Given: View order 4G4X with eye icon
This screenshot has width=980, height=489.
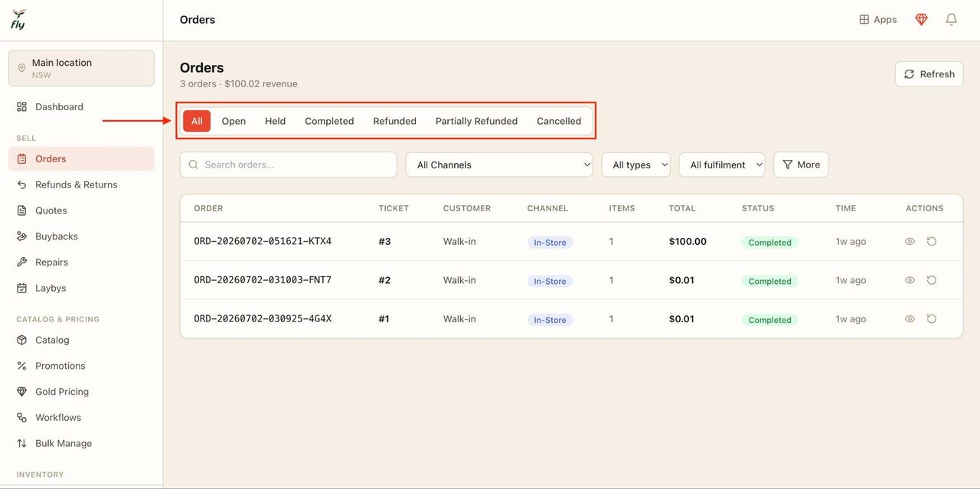Looking at the screenshot, I should coord(910,319).
